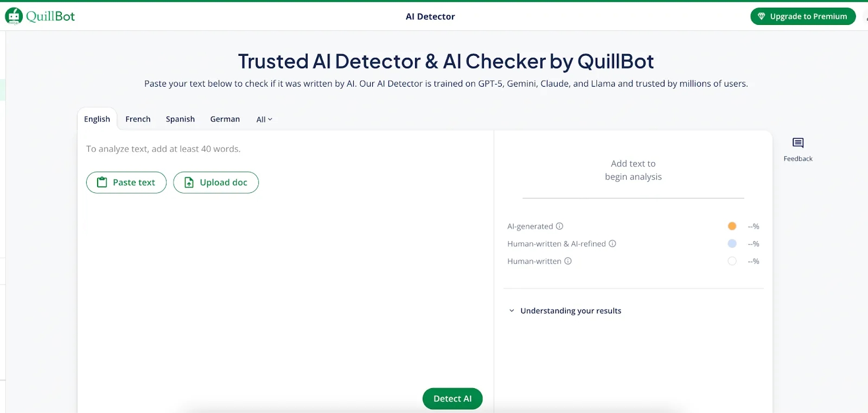Open the All languages dropdown
The width and height of the screenshot is (868, 413).
264,119
